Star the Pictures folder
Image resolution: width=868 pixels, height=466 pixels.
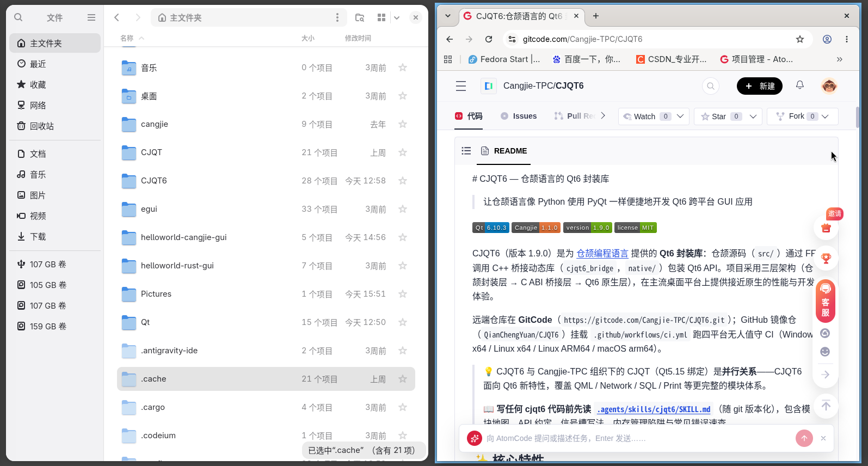(403, 294)
